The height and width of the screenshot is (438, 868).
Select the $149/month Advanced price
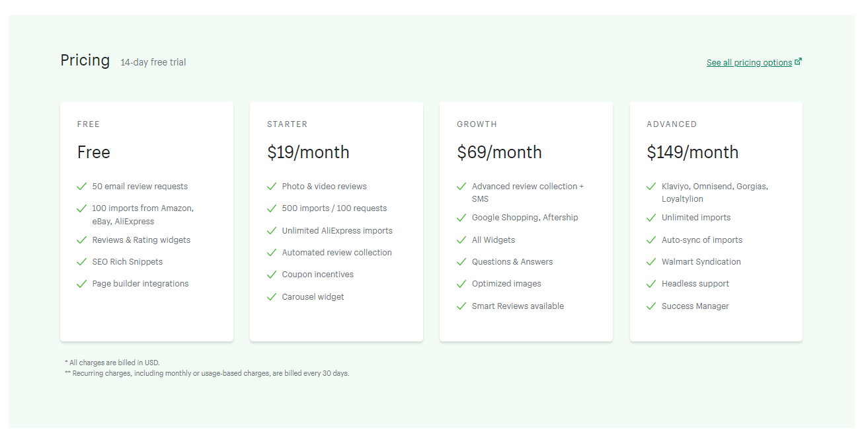click(x=692, y=152)
